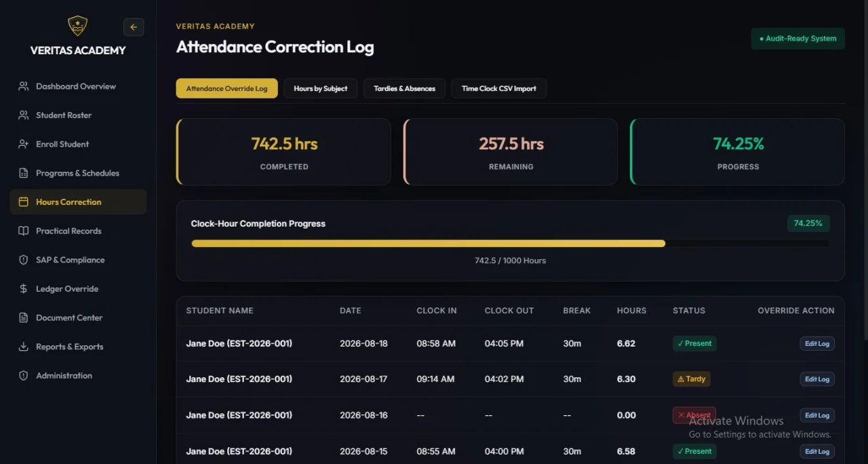Click the Clock In column header
The height and width of the screenshot is (464, 868).
437,311
